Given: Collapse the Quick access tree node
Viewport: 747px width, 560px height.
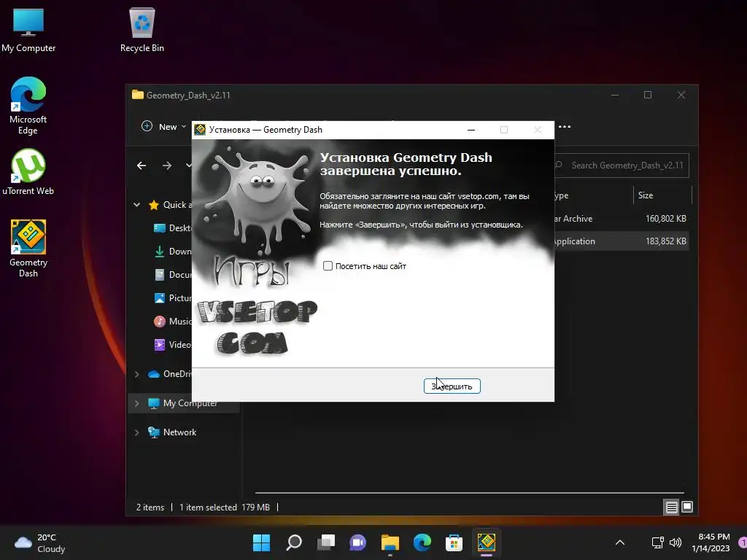Looking at the screenshot, I should pyautogui.click(x=136, y=205).
